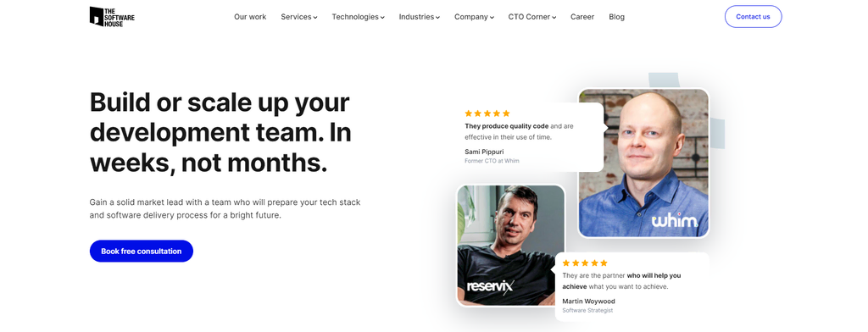Click Book free consultation button
Image resolution: width=868 pixels, height=332 pixels.
[142, 252]
